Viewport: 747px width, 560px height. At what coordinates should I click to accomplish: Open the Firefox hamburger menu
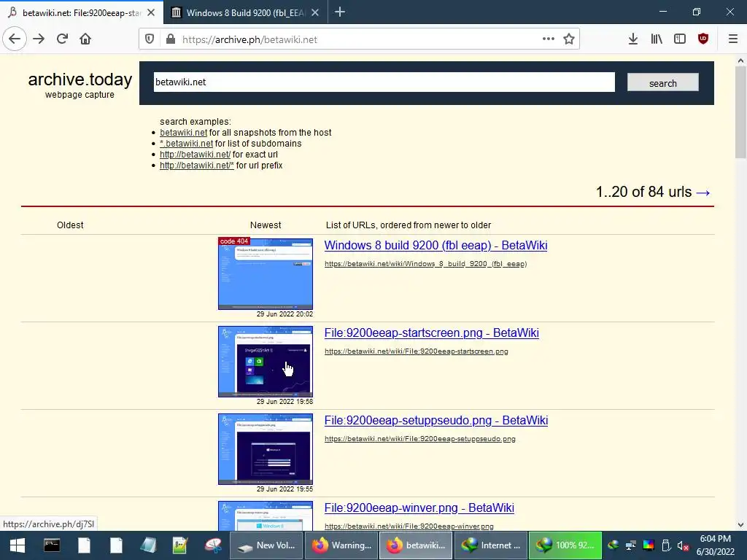tap(732, 39)
